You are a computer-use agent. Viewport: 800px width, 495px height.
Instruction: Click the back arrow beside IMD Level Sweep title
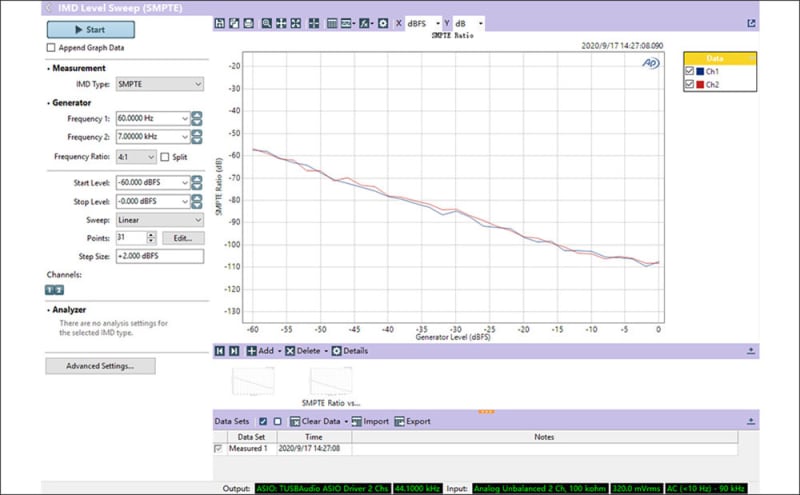click(49, 8)
